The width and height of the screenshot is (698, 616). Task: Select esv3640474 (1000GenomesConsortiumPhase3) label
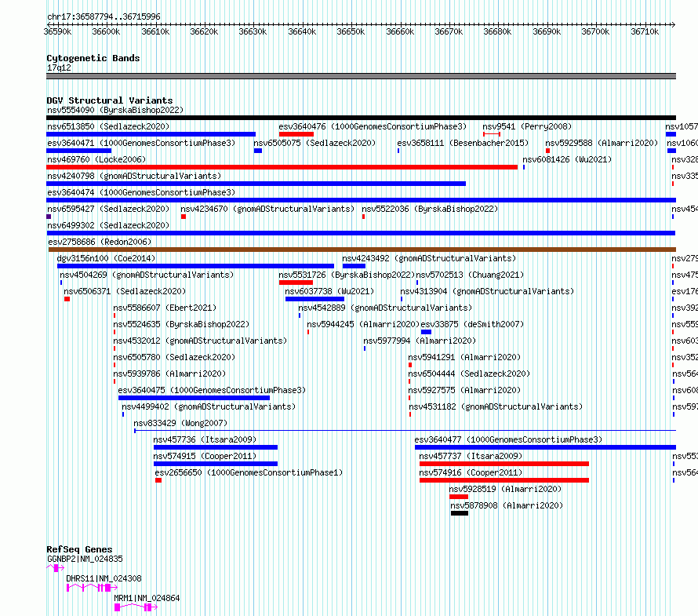click(141, 192)
